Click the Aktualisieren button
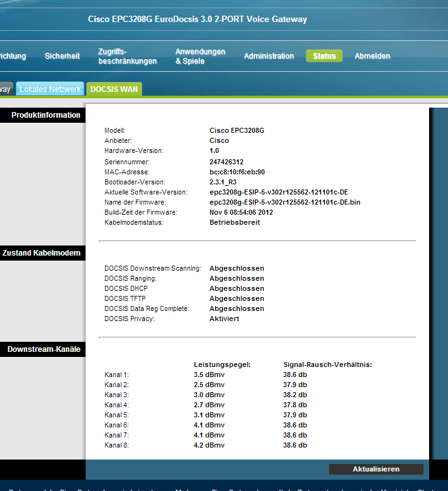The height and width of the screenshot is (491, 448). click(x=376, y=469)
